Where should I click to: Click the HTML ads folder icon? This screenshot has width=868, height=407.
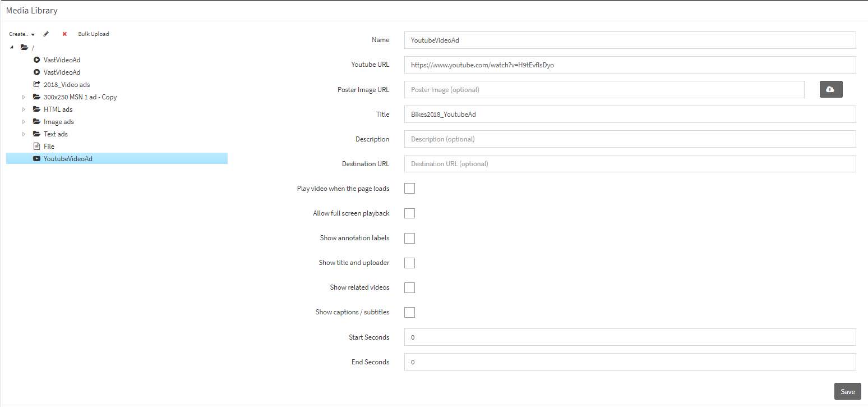pyautogui.click(x=36, y=109)
